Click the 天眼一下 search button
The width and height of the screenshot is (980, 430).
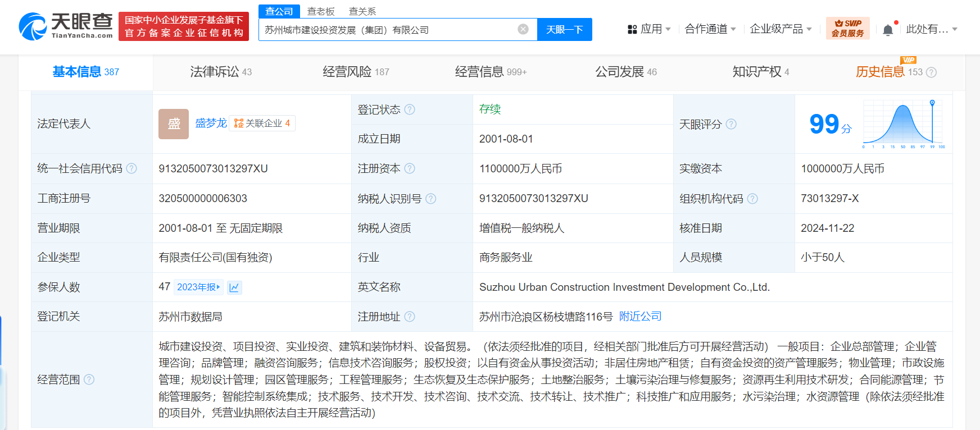564,30
